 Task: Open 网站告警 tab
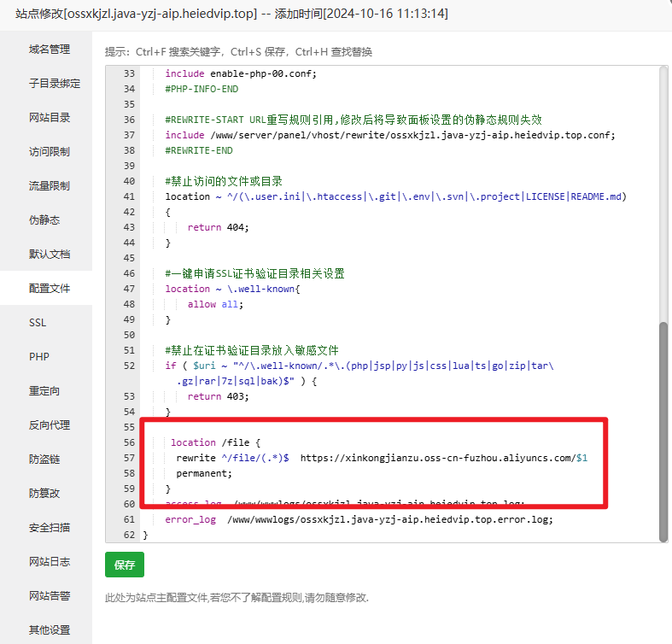pos(50,595)
